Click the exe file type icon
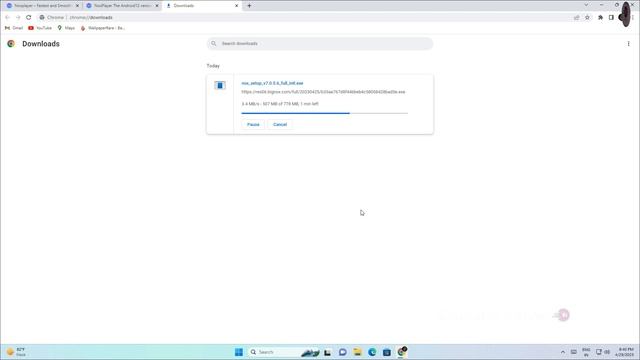Screen dimensions: 640x360 tap(220, 85)
